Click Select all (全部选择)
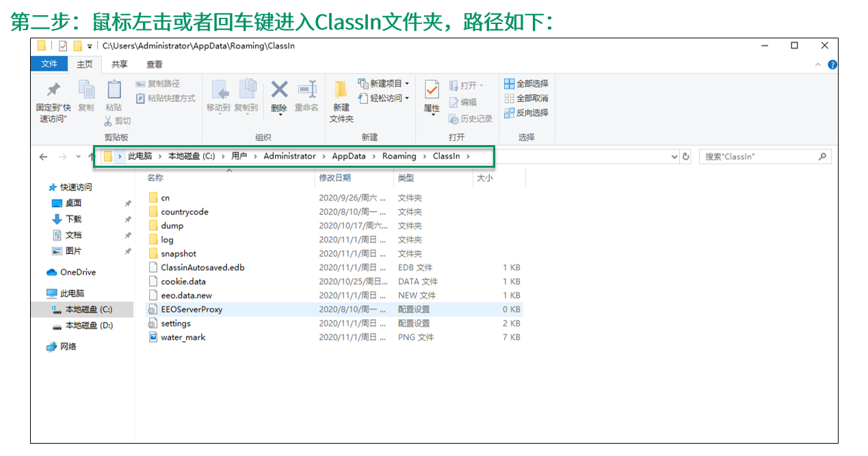 coord(526,84)
